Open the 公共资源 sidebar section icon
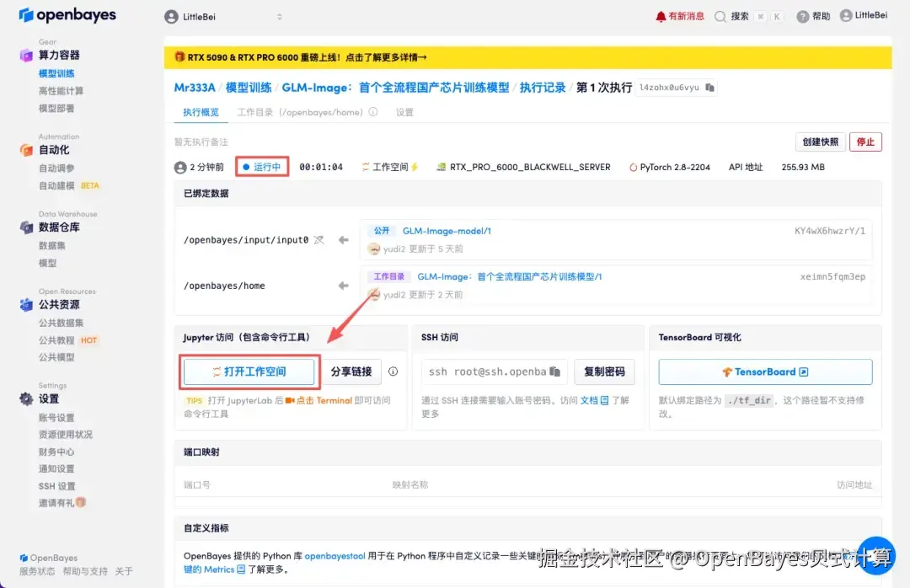Image resolution: width=910 pixels, height=588 pixels. coord(26,305)
